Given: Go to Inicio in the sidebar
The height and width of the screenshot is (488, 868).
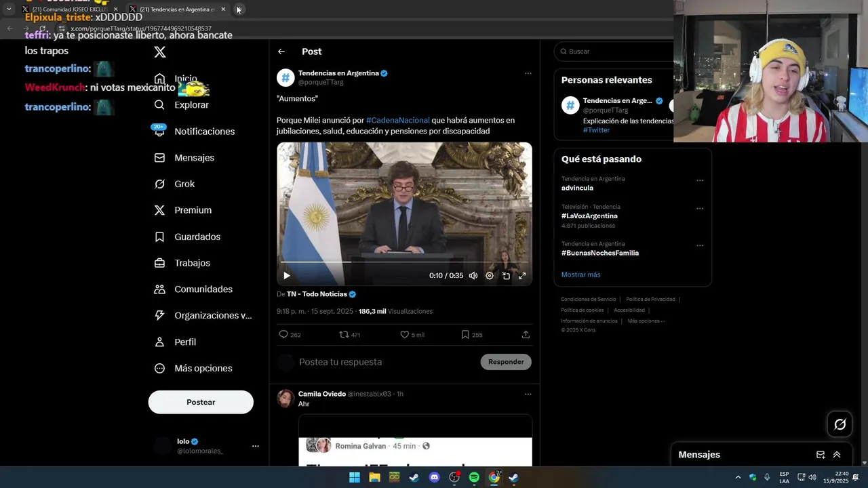Looking at the screenshot, I should [x=176, y=79].
